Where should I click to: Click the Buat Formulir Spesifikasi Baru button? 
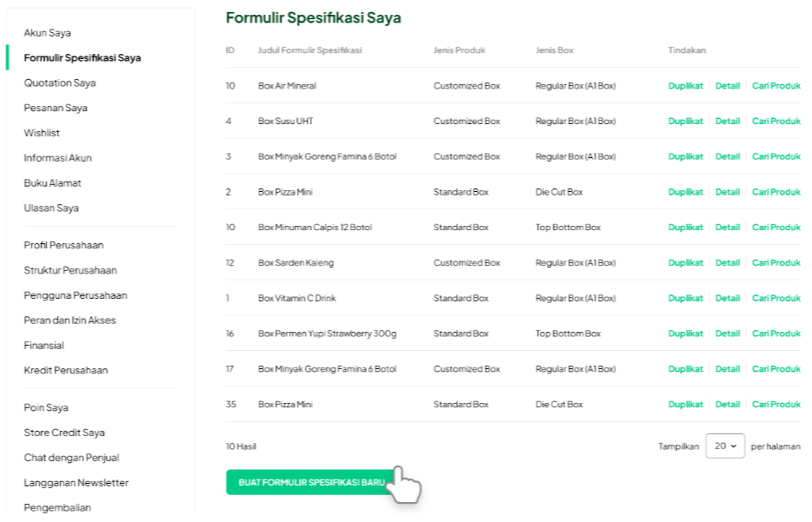pos(311,482)
